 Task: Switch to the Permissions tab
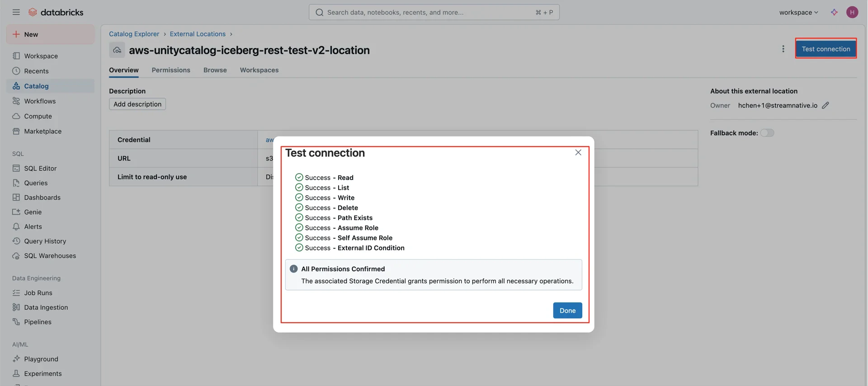click(x=171, y=70)
